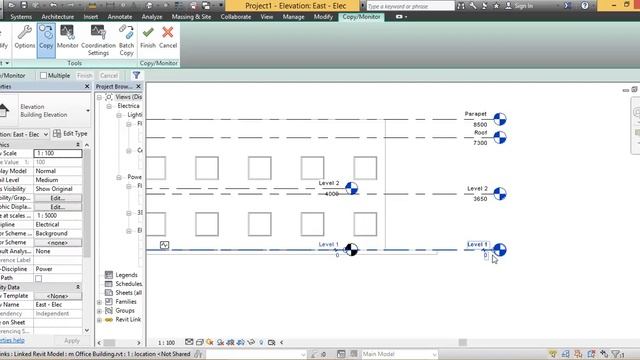This screenshot has height=360, width=640.
Task: Click the View Scale 1:100 field
Action: click(x=58, y=153)
